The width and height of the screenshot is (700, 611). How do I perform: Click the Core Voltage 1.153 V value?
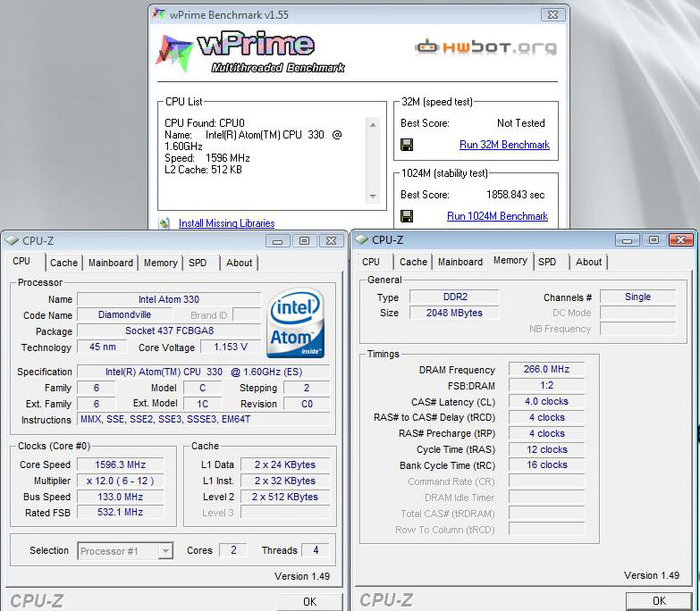point(231,347)
